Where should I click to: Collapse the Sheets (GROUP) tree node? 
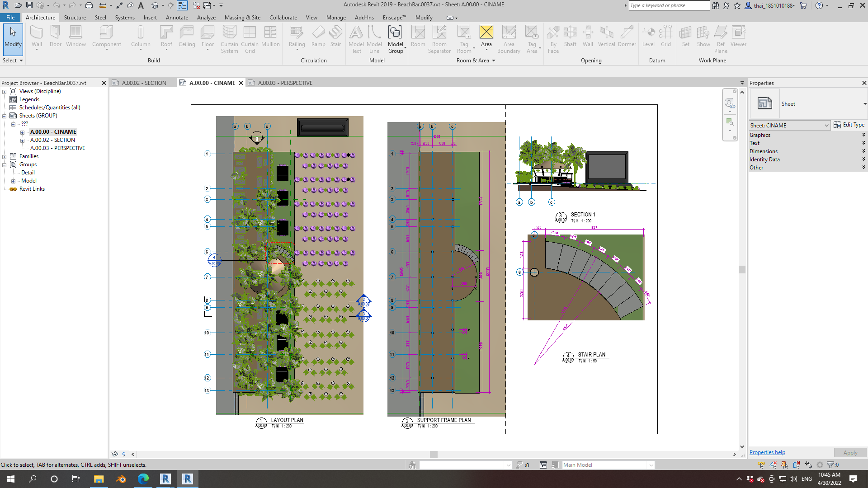(x=5, y=116)
